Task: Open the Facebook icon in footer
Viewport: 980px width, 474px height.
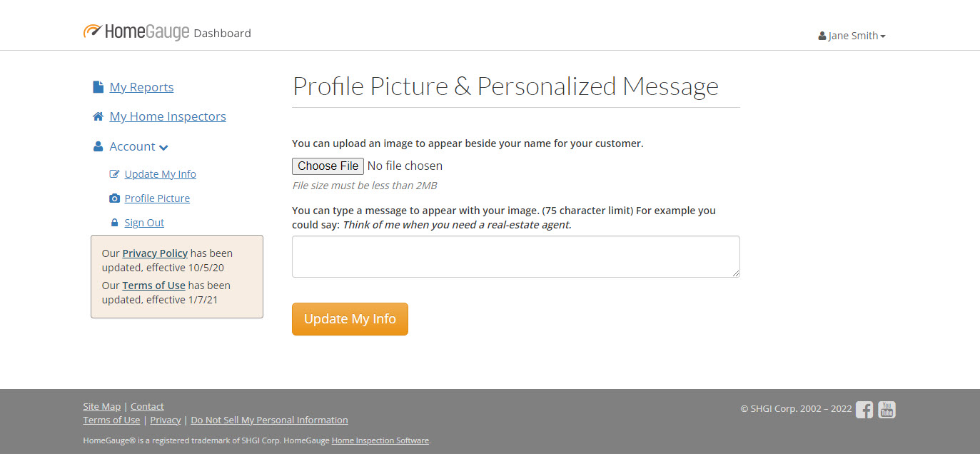Action: 864,410
